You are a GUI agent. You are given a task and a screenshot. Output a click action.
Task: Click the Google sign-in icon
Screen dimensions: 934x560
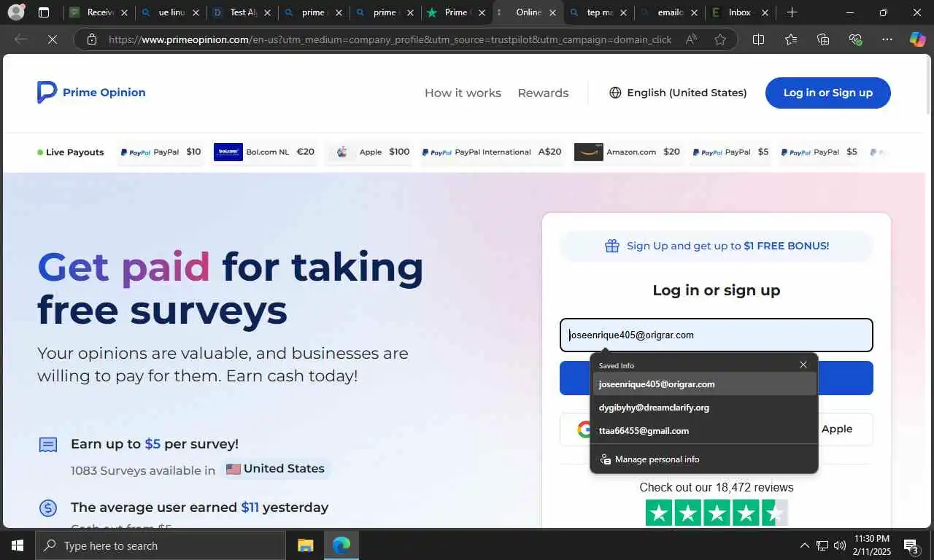tap(584, 429)
